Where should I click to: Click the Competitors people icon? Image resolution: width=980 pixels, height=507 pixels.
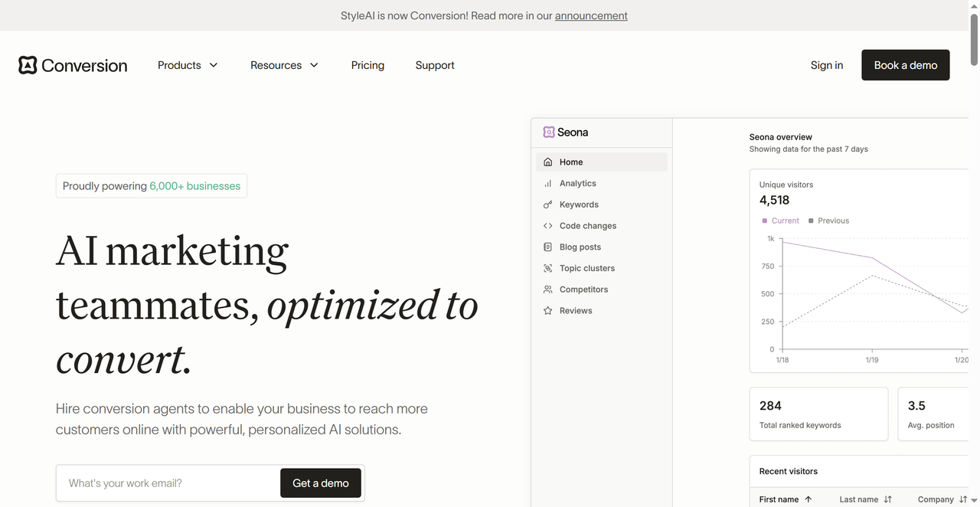pyautogui.click(x=547, y=289)
